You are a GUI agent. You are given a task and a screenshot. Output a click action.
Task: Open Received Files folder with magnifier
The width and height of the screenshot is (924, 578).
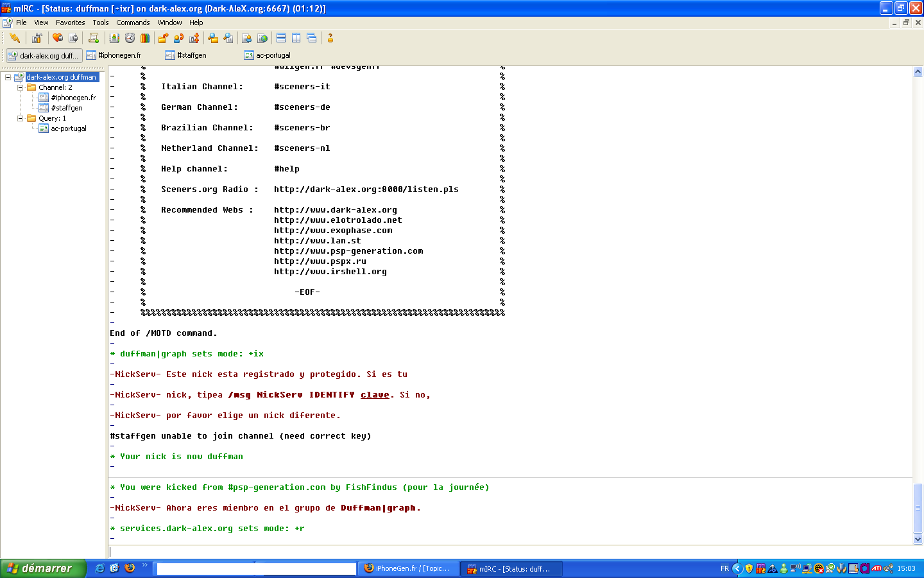click(213, 38)
